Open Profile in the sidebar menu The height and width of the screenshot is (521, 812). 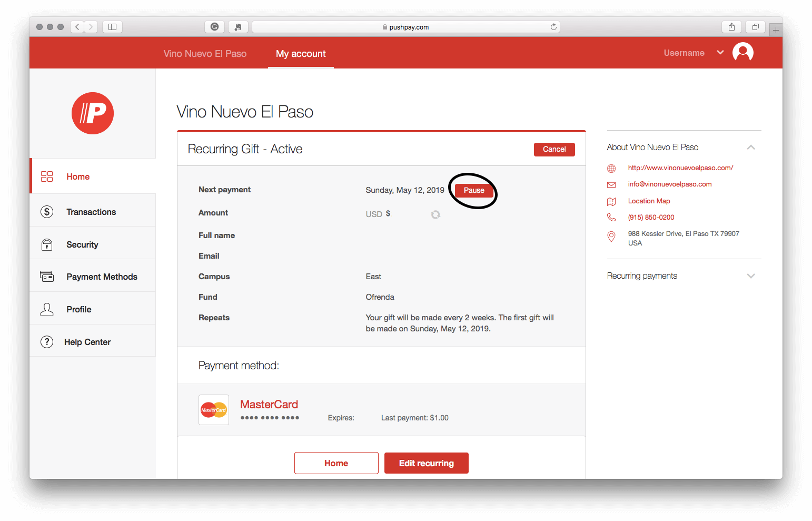point(93,309)
